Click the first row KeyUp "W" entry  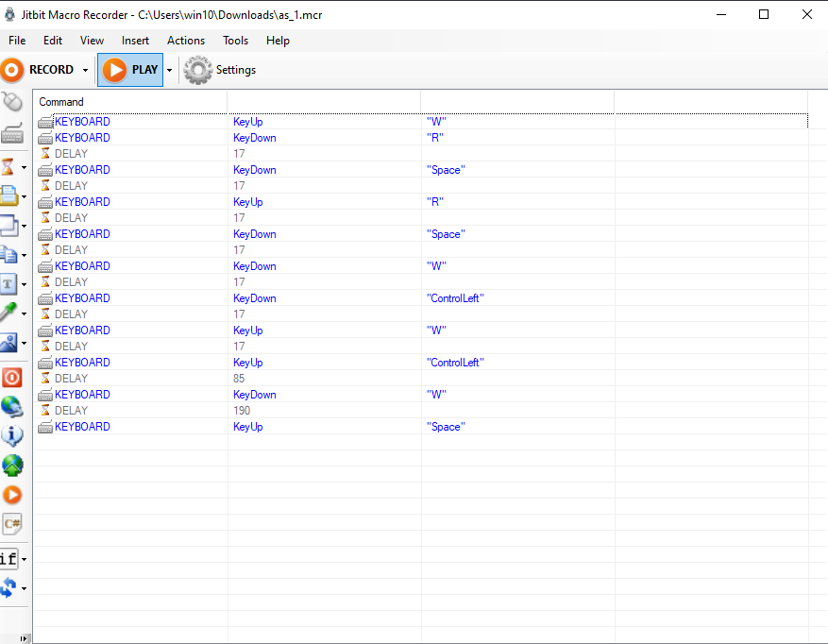[422, 122]
